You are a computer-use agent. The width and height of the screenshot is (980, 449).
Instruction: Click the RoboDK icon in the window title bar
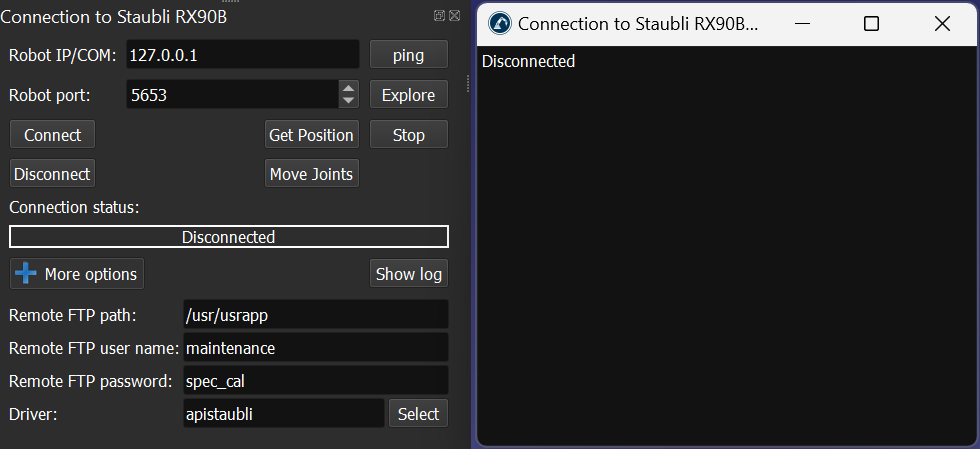coord(500,24)
